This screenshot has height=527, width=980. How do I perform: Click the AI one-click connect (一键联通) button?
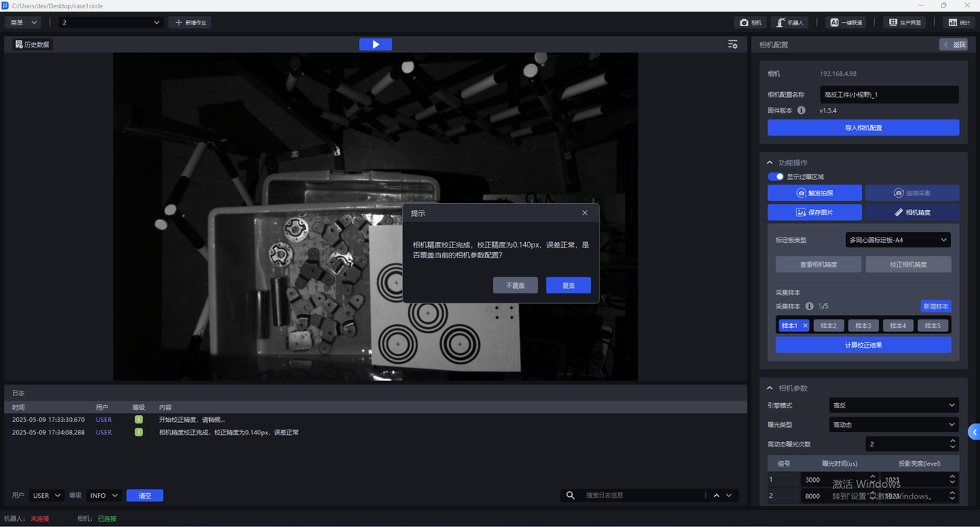pyautogui.click(x=846, y=23)
